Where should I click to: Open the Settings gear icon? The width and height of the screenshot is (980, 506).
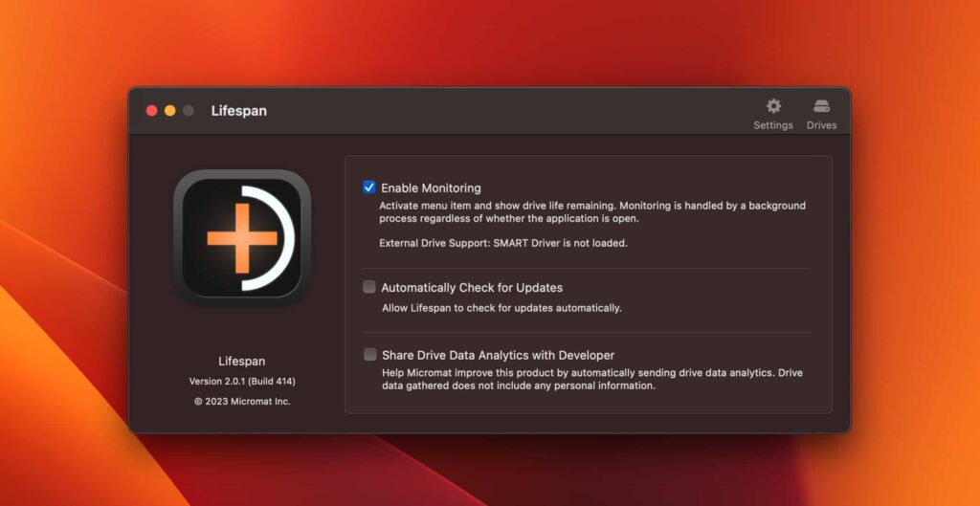773,106
